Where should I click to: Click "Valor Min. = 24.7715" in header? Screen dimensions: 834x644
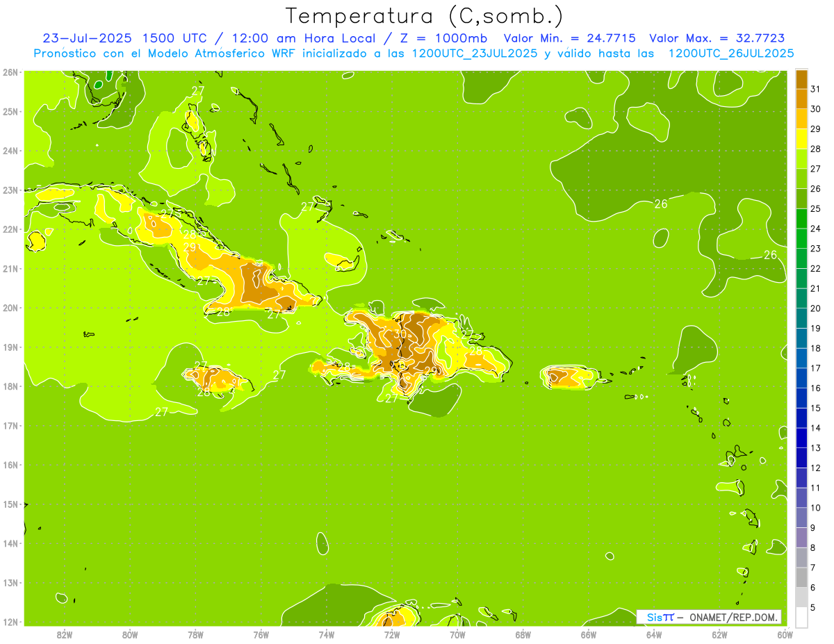point(569,38)
